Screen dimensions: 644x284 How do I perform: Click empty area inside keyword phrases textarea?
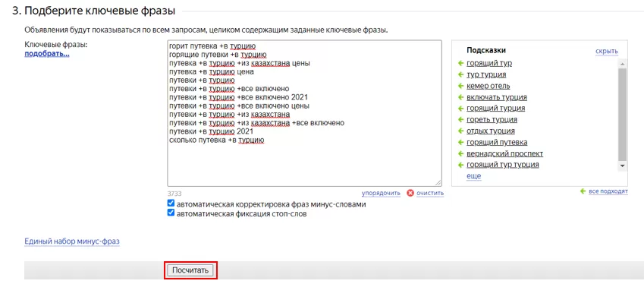[x=304, y=164]
